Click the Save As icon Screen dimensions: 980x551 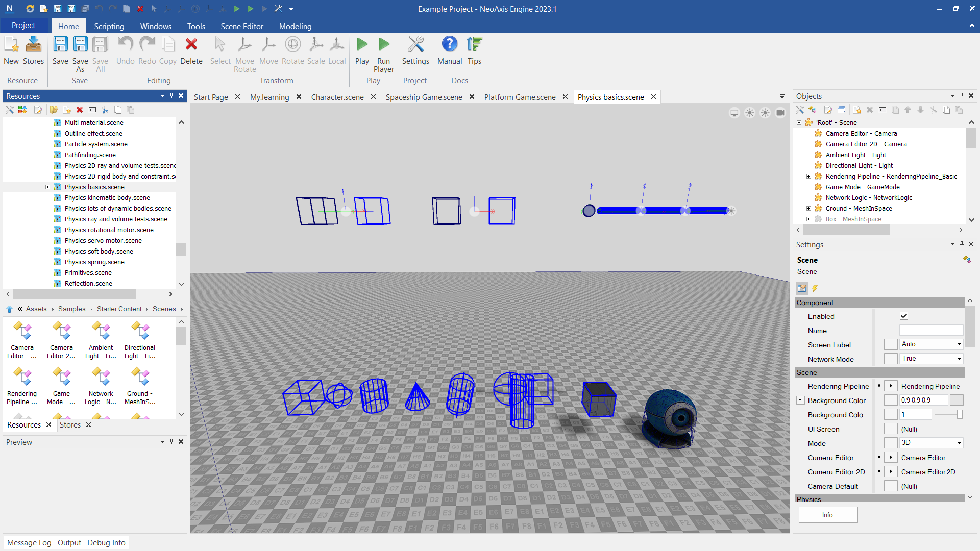click(80, 45)
